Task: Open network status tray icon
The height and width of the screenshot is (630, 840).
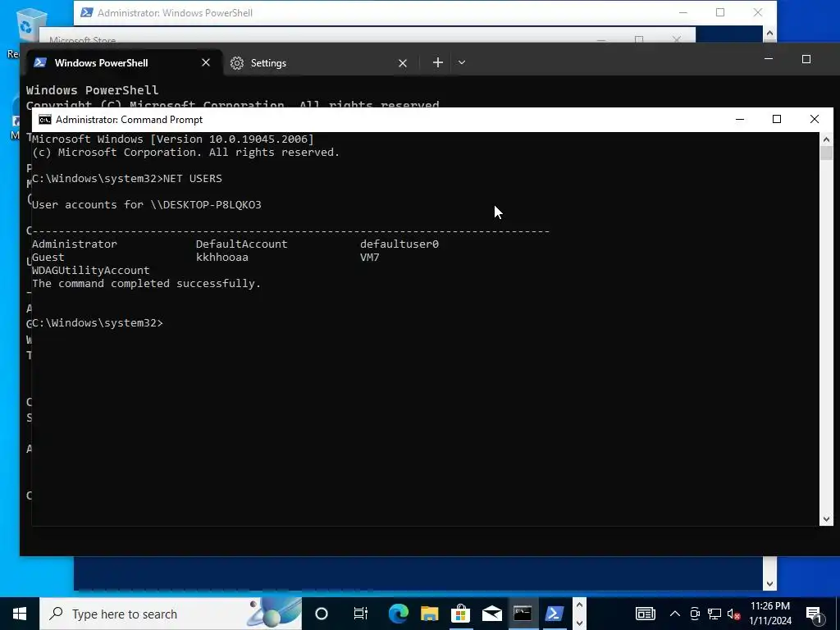Action: [x=714, y=614]
